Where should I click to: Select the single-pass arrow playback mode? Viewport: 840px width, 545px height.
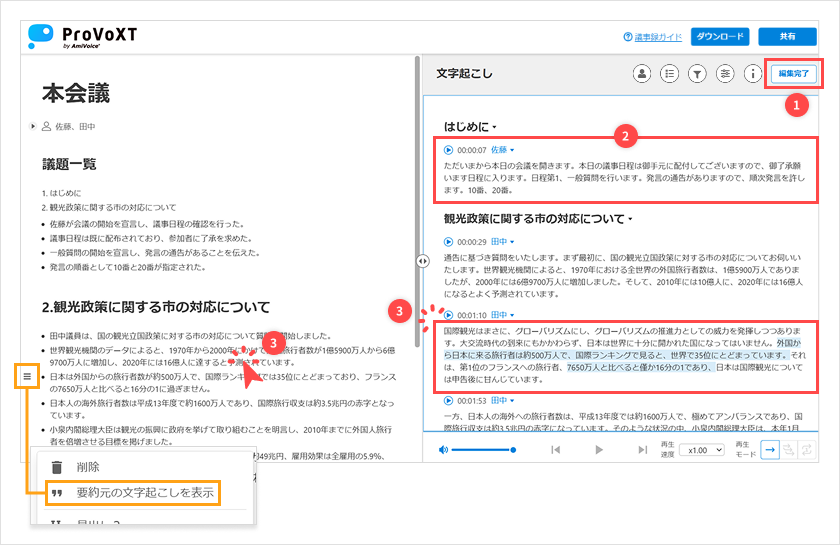pos(770,450)
